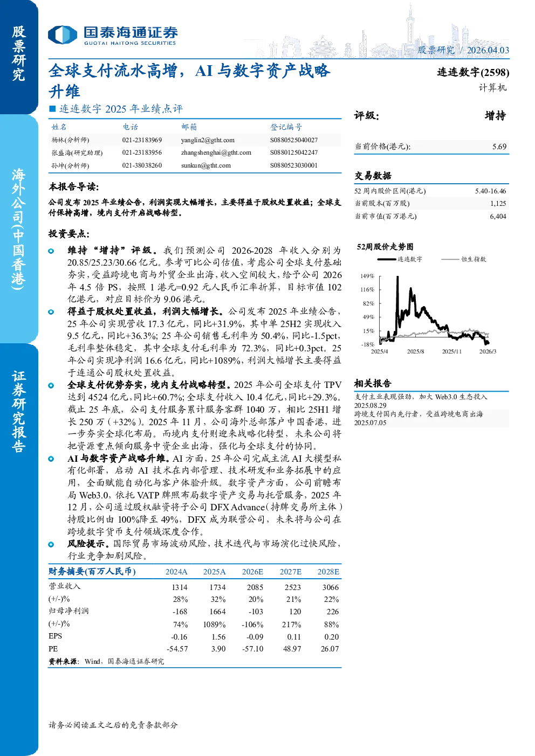Click the 2024A column header
This screenshot has width=535, height=756.
click(x=176, y=572)
